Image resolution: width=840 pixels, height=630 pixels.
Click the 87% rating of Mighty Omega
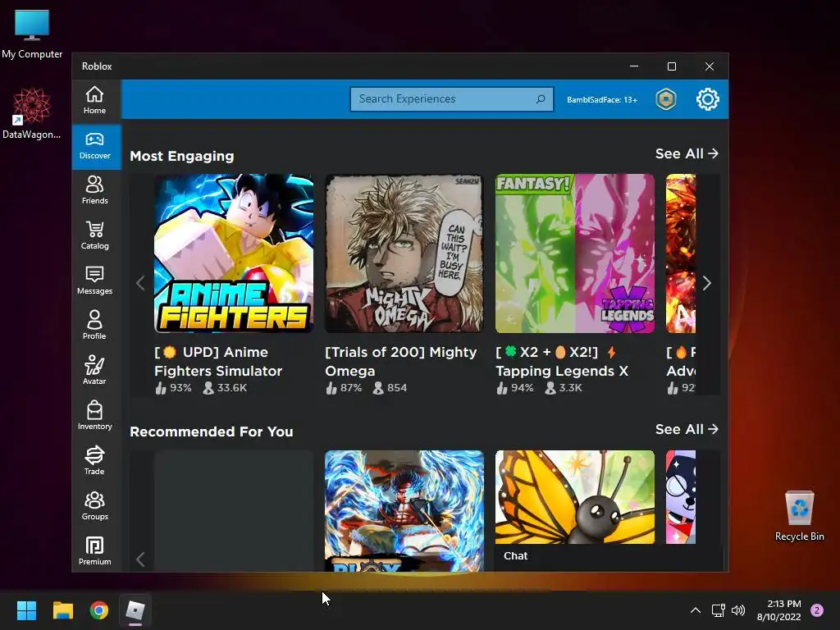click(x=344, y=388)
